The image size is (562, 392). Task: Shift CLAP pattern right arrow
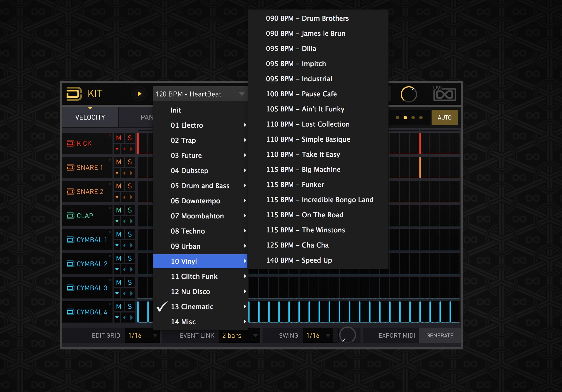pos(131,221)
